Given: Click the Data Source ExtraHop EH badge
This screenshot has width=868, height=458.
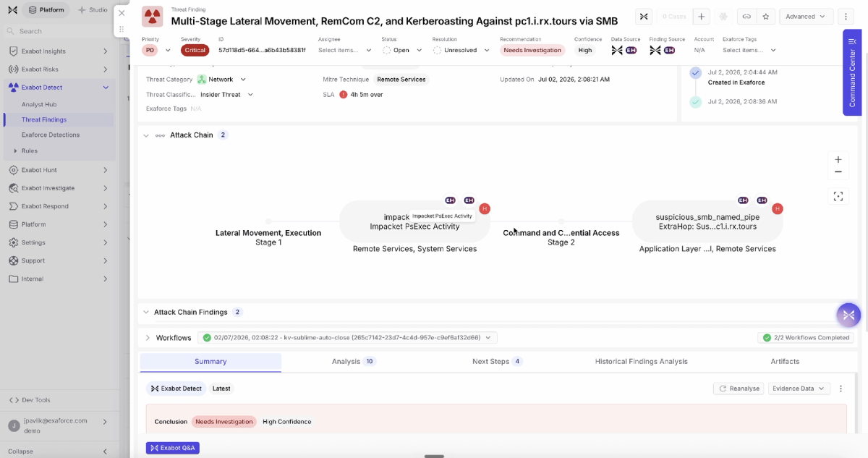Looking at the screenshot, I should 631,50.
